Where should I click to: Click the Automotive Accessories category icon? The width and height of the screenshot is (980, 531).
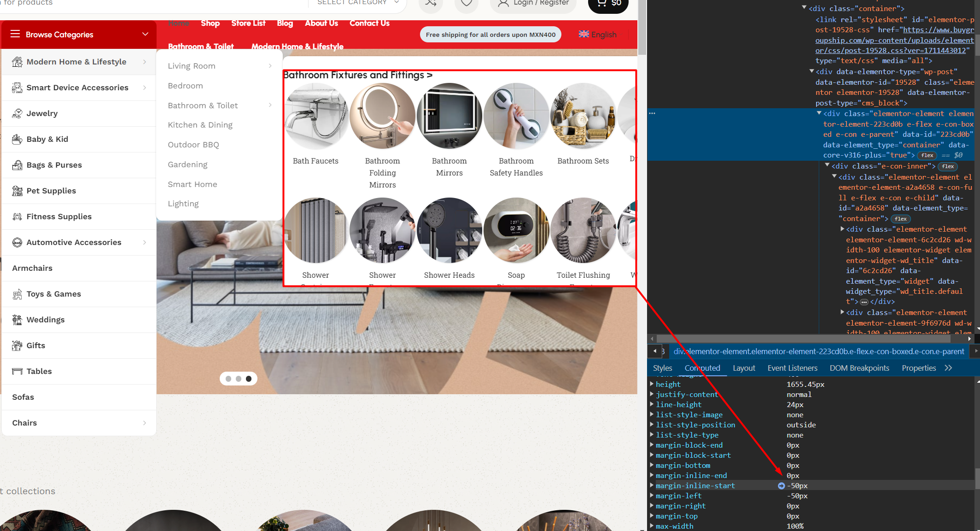tap(17, 242)
